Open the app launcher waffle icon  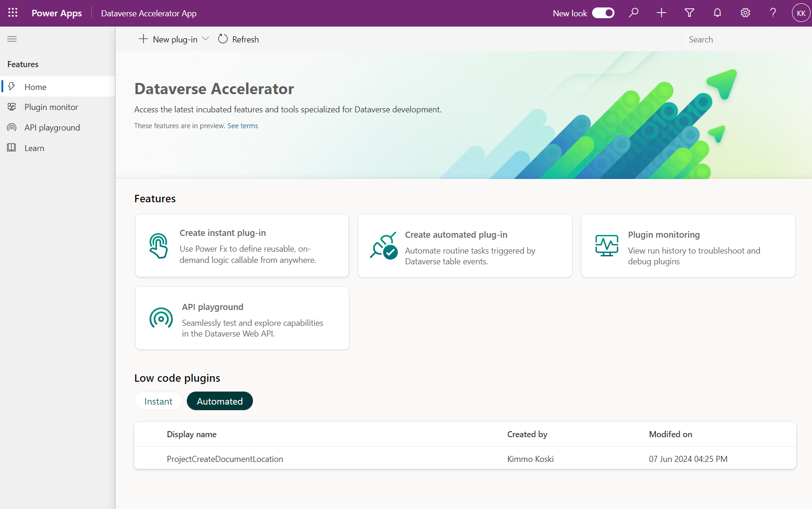coord(13,13)
